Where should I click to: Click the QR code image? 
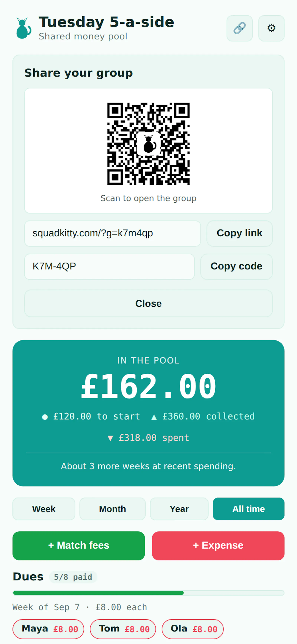point(148,144)
